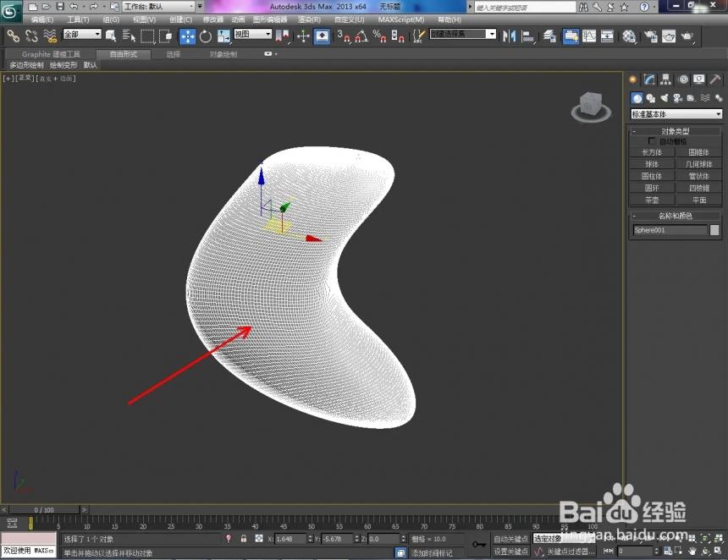
Task: Collapse the 对象类型 rollout
Action: pos(633,131)
